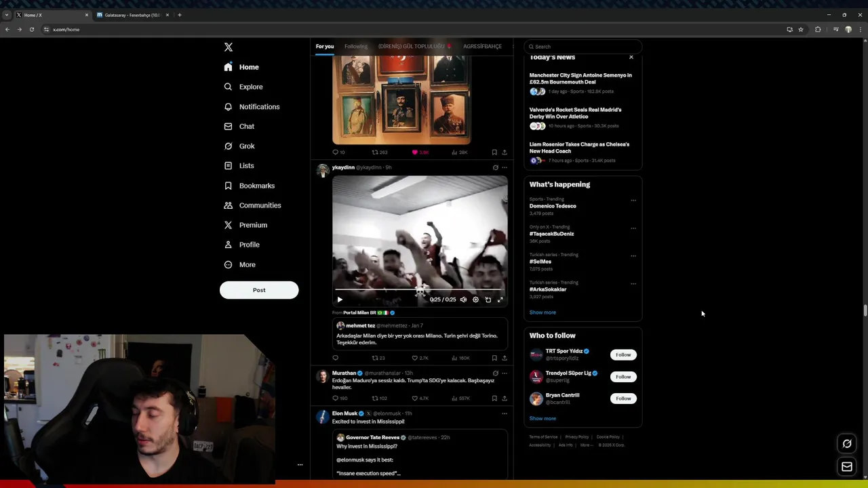Click Grok explain icon on ykaydinn post

coord(495,167)
